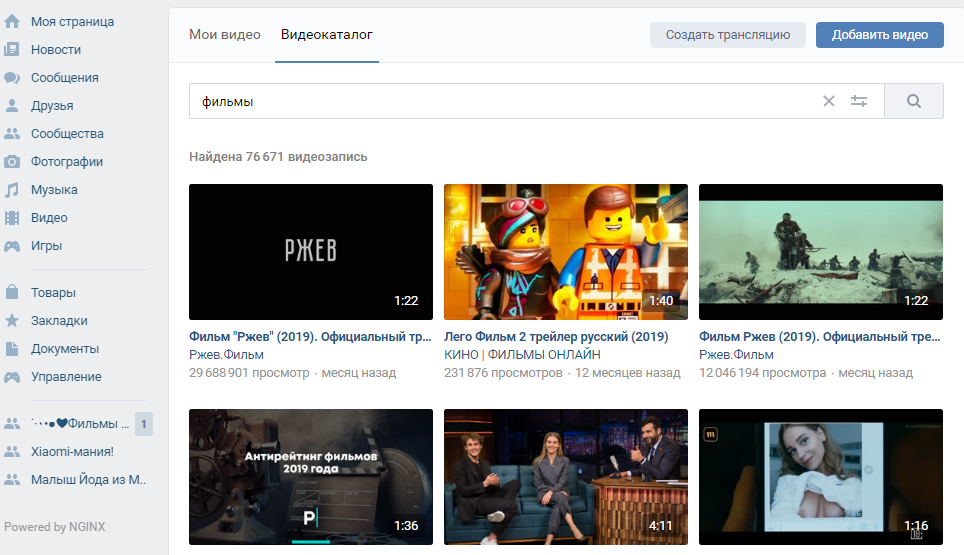The image size is (964, 555).
Task: Click the Сообщения speech bubble icon
Action: pos(12,77)
